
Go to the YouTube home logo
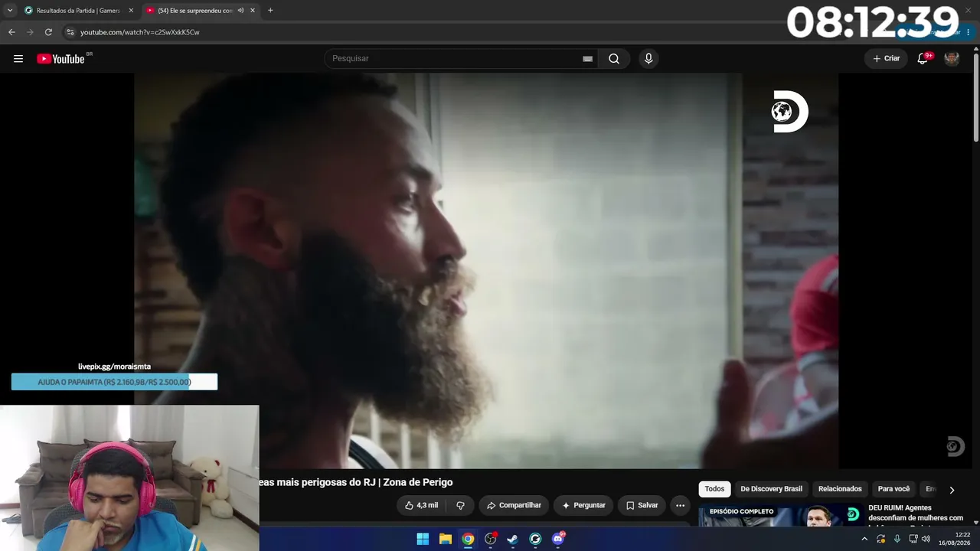pos(60,59)
